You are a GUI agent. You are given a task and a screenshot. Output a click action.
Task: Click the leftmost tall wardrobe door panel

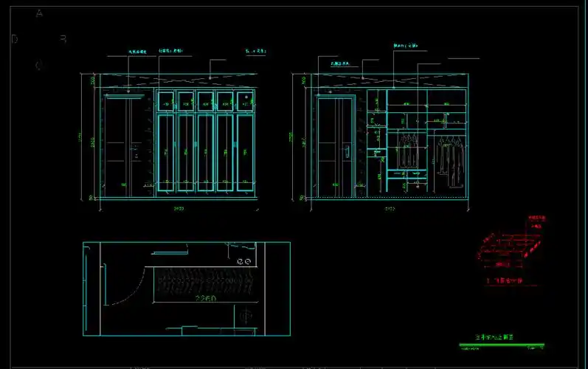click(x=165, y=153)
